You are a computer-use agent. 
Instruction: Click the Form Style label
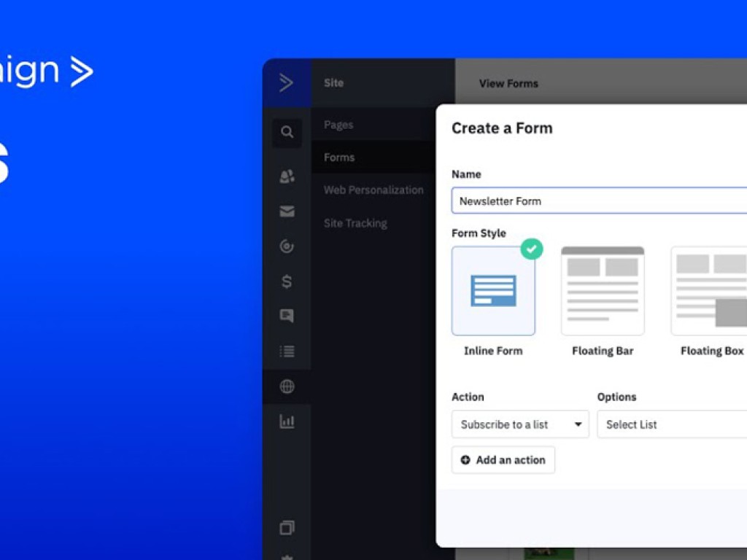click(x=479, y=233)
